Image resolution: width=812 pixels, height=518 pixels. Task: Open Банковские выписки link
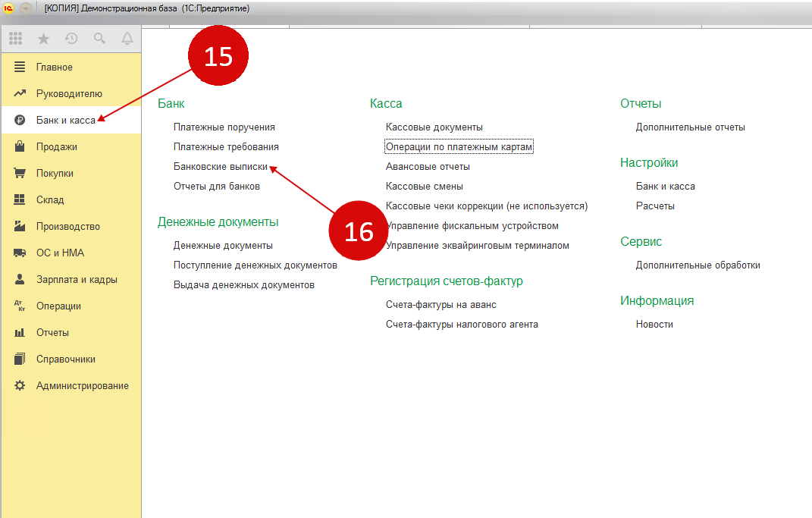[220, 167]
